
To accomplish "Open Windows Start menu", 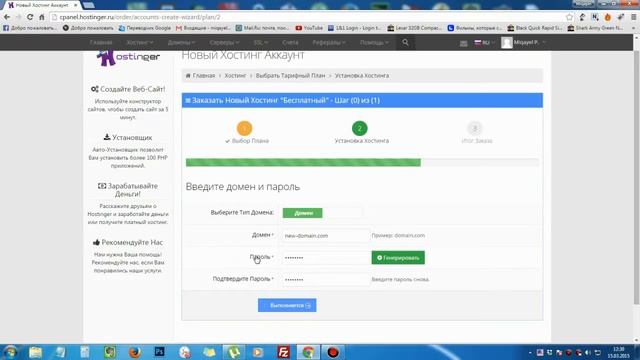I will pyautogui.click(x=10, y=352).
